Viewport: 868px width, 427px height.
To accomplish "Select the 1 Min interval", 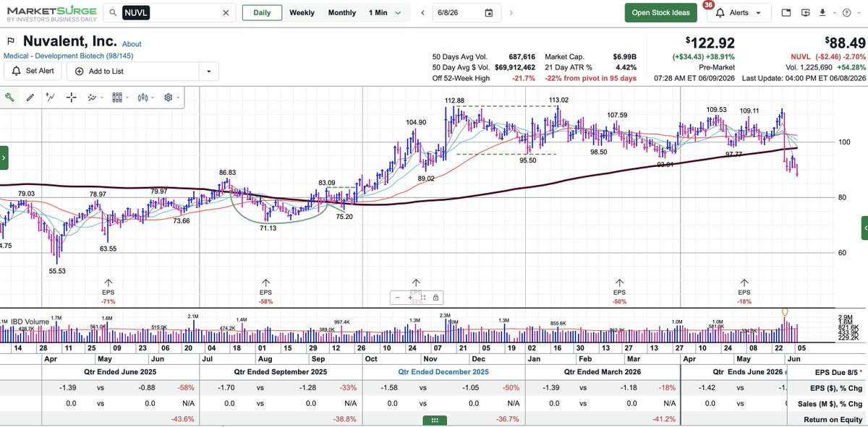I will pyautogui.click(x=378, y=12).
